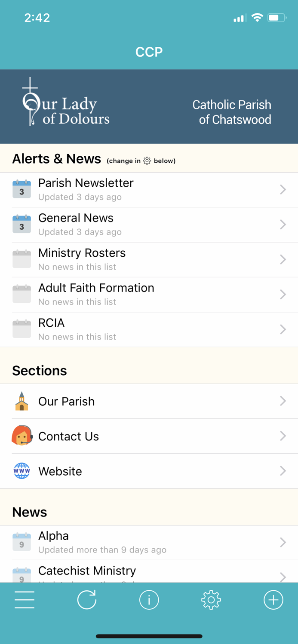
Task: Tap the CCP title in the header
Action: 149,52
